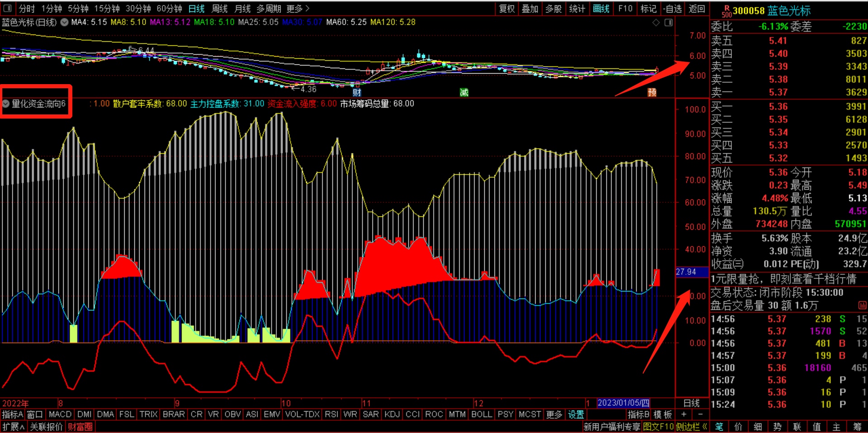The width and height of the screenshot is (868, 433).
Task: Click the 1元限量抢 level-2 promotion link
Action: coord(783,279)
